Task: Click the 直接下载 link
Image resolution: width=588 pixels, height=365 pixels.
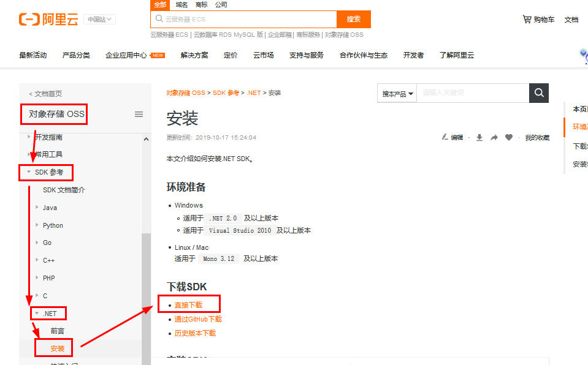Action: tap(188, 305)
